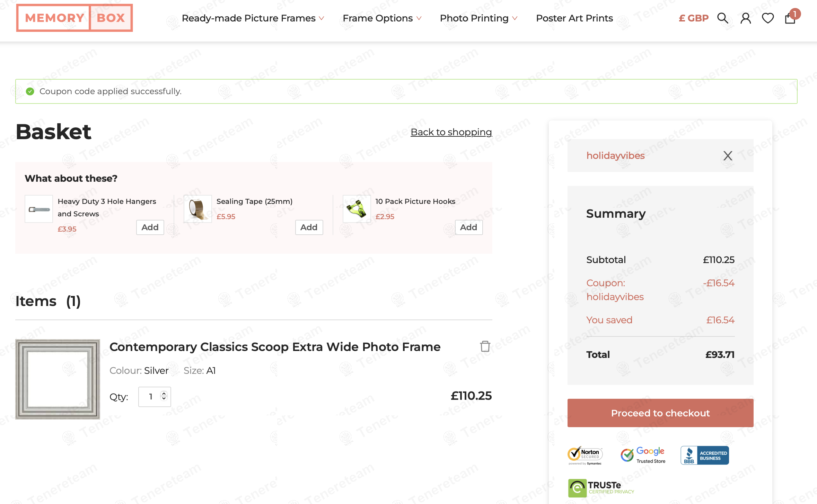Click the Memory Box logo
The image size is (817, 504).
(x=74, y=18)
